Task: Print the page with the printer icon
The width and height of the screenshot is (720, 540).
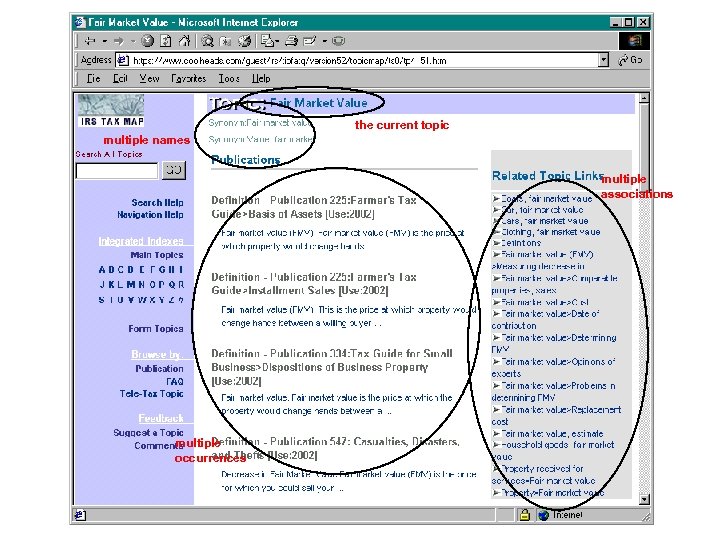Action: 291,41
